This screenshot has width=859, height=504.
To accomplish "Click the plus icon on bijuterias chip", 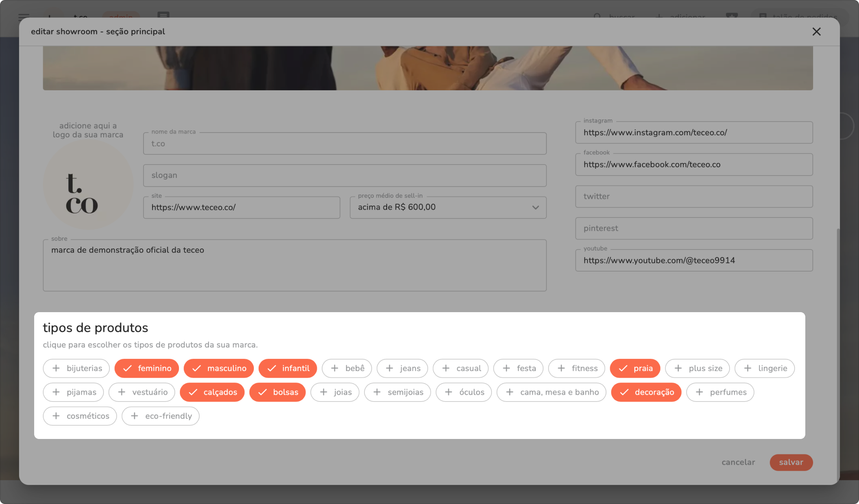I will coord(56,368).
